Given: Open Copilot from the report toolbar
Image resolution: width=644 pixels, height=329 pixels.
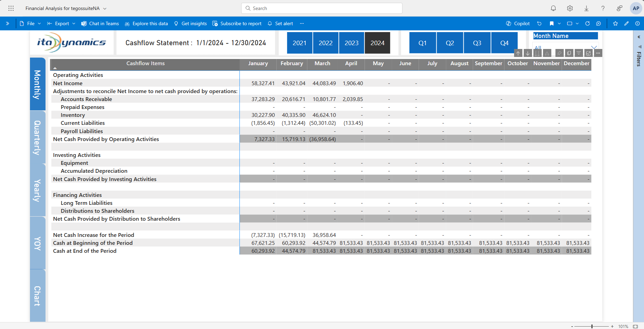Looking at the screenshot, I should coord(518,23).
